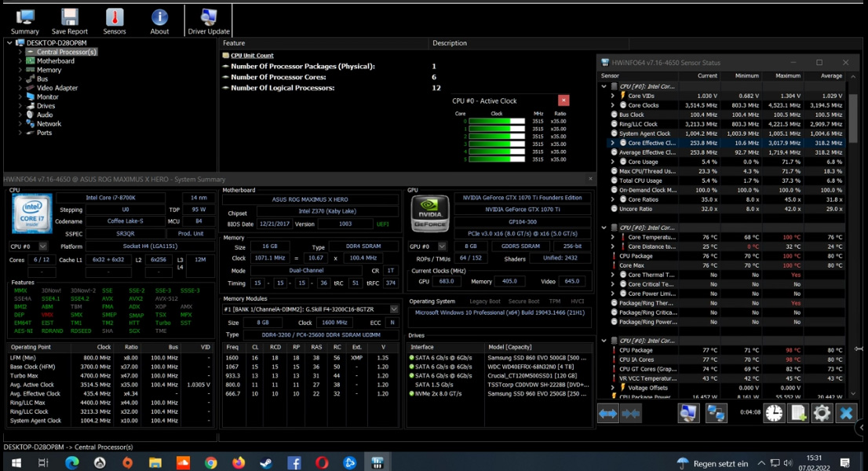The image size is (868, 471).
Task: Expand the Core Usage sensor row
Action: click(x=613, y=162)
